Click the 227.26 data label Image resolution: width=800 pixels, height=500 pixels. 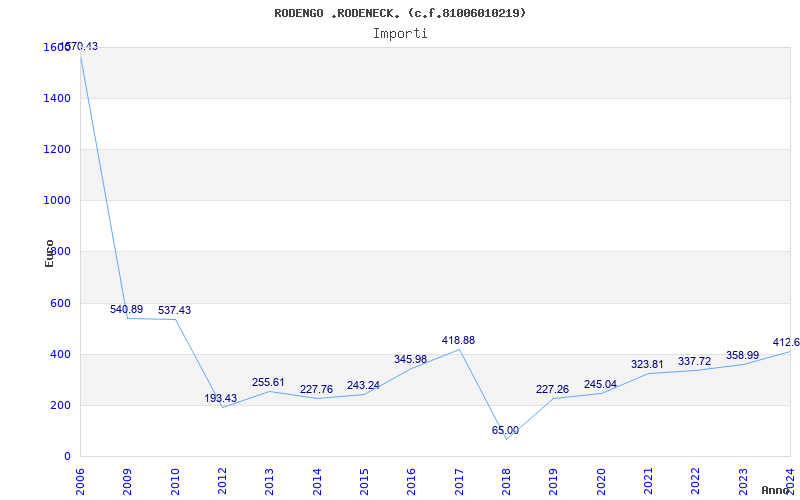pyautogui.click(x=552, y=389)
